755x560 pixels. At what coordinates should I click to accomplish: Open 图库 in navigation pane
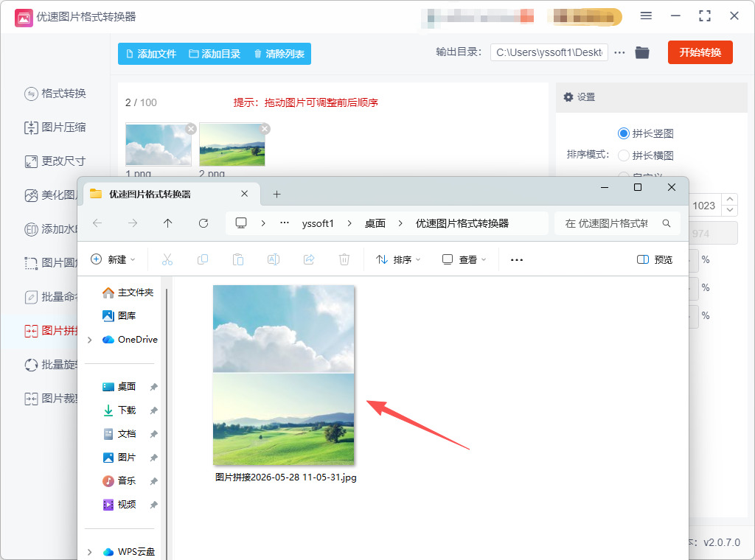pos(119,315)
